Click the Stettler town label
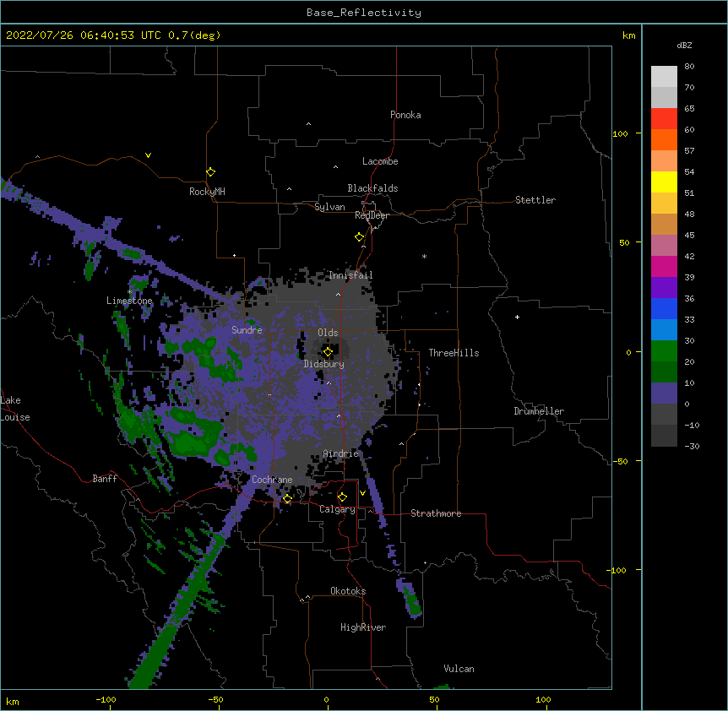Screen dimensions: 728x711 click(x=535, y=200)
